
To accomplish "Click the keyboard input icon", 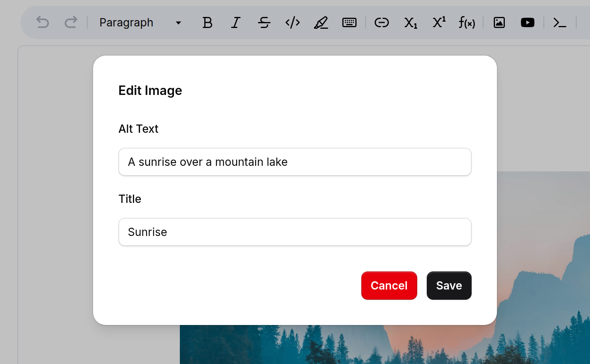I will [349, 22].
